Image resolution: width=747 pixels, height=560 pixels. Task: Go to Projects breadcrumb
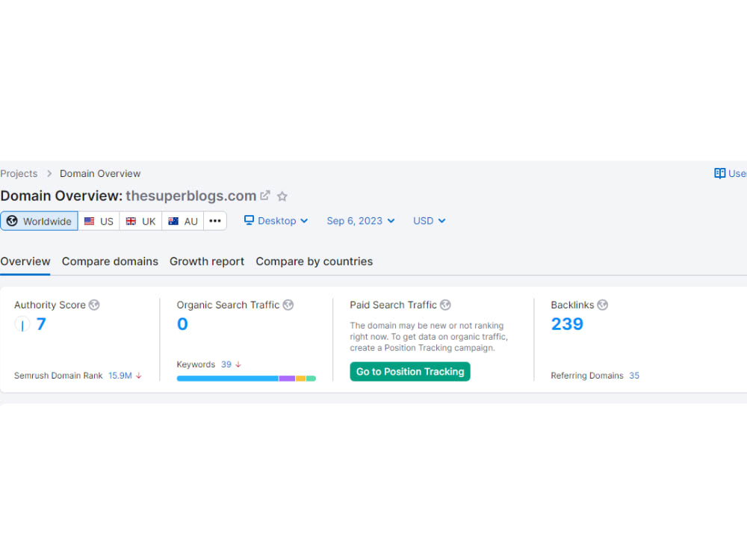pyautogui.click(x=19, y=173)
